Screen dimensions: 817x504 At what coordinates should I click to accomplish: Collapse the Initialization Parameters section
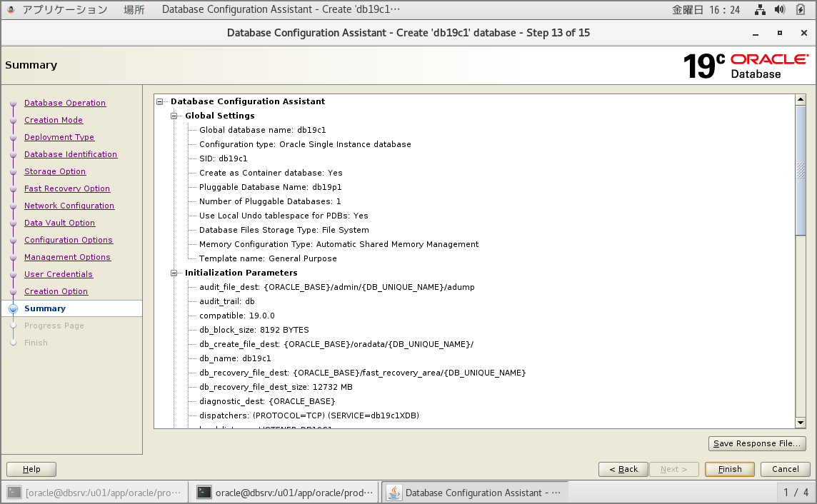coord(174,273)
